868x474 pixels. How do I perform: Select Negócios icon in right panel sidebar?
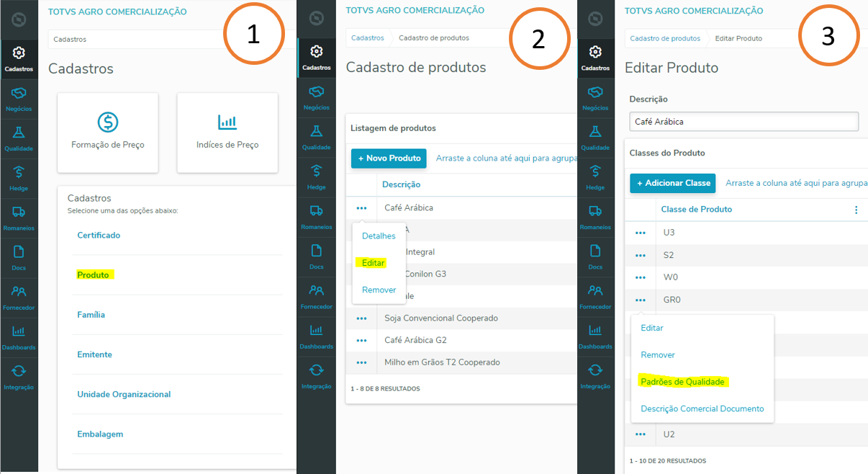pos(595,91)
